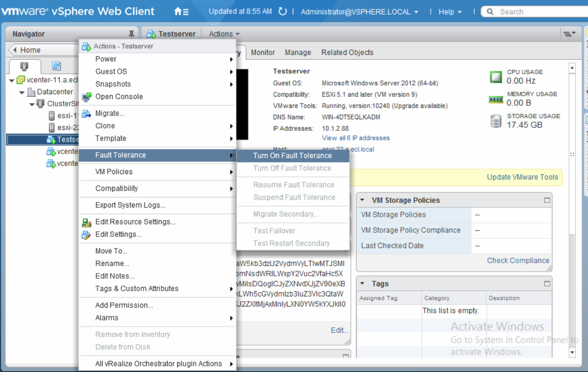Open the Compatibility submenu
Screen dimensions: 588x372
[158, 189]
